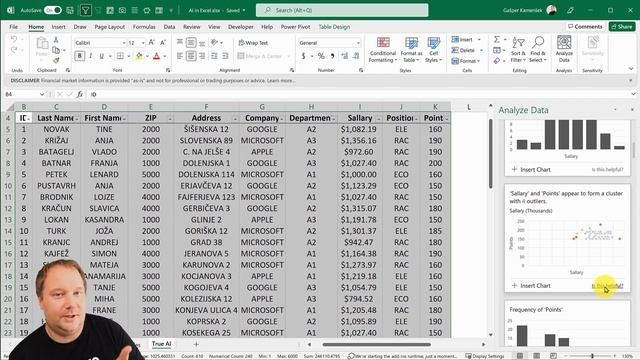The image size is (640, 360).
Task: Toggle the AutoSave switch
Action: tap(53, 10)
